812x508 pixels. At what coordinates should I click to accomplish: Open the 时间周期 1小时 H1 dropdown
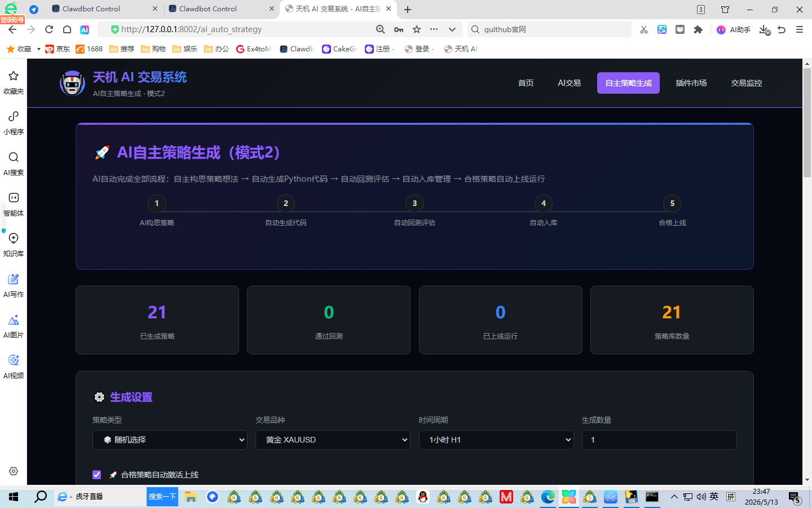(496, 440)
